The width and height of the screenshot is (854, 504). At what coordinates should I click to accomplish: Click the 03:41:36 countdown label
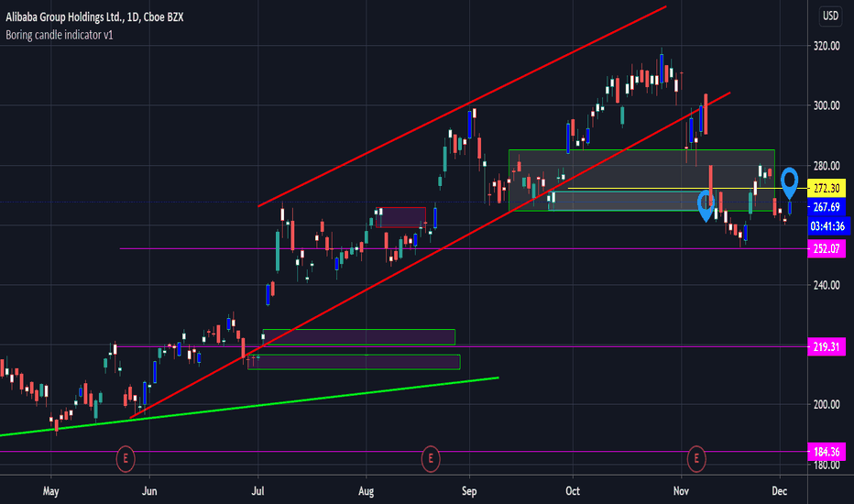pos(827,226)
